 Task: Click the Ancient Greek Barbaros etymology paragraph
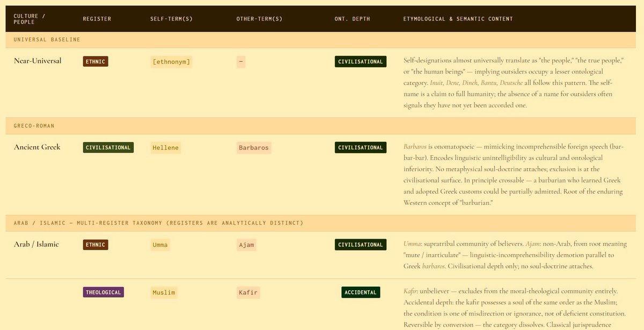pos(514,175)
